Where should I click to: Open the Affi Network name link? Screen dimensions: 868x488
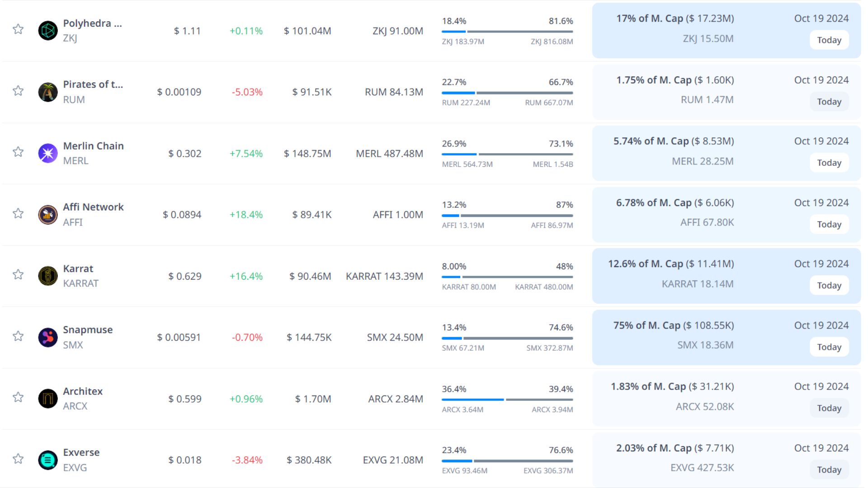93,207
